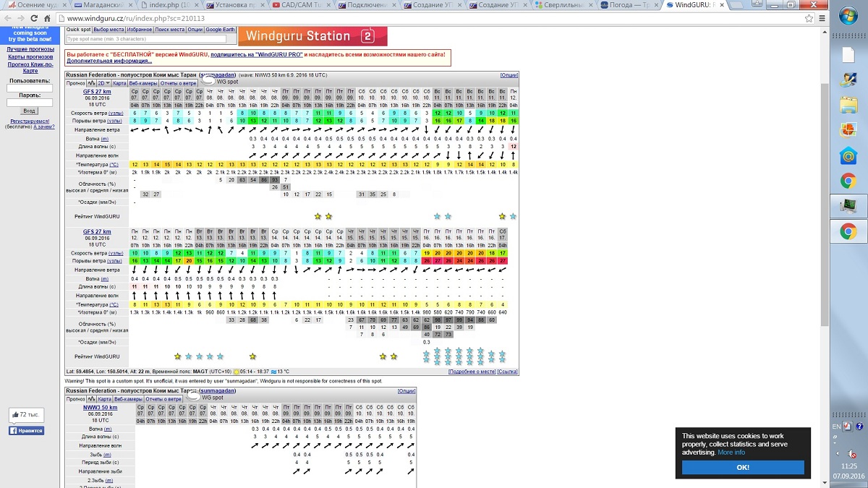Open the Mail.ru agent taskbar icon
The width and height of the screenshot is (868, 488).
(x=848, y=155)
